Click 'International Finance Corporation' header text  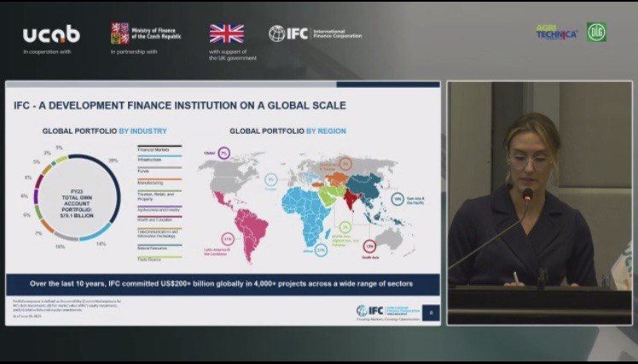(x=337, y=34)
